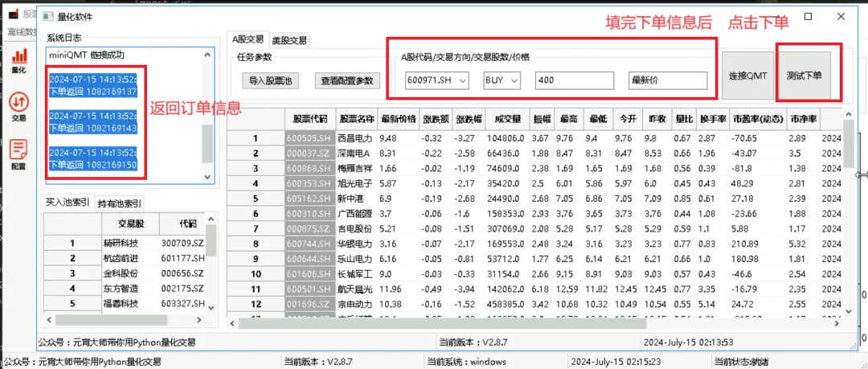868x369 pixels.
Task: Select stock code cell 000037.SZ
Action: pyautogui.click(x=310, y=153)
